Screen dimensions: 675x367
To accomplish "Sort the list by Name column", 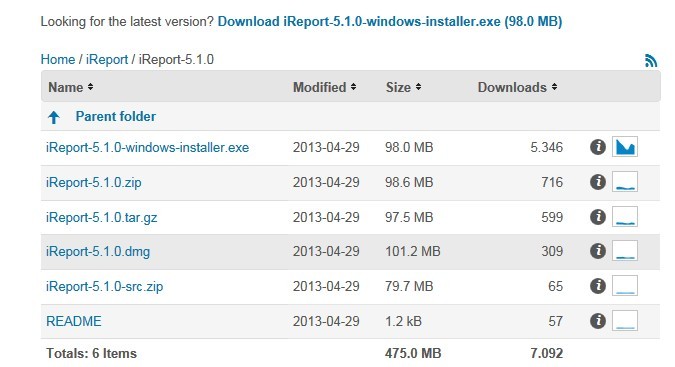I will (x=71, y=87).
